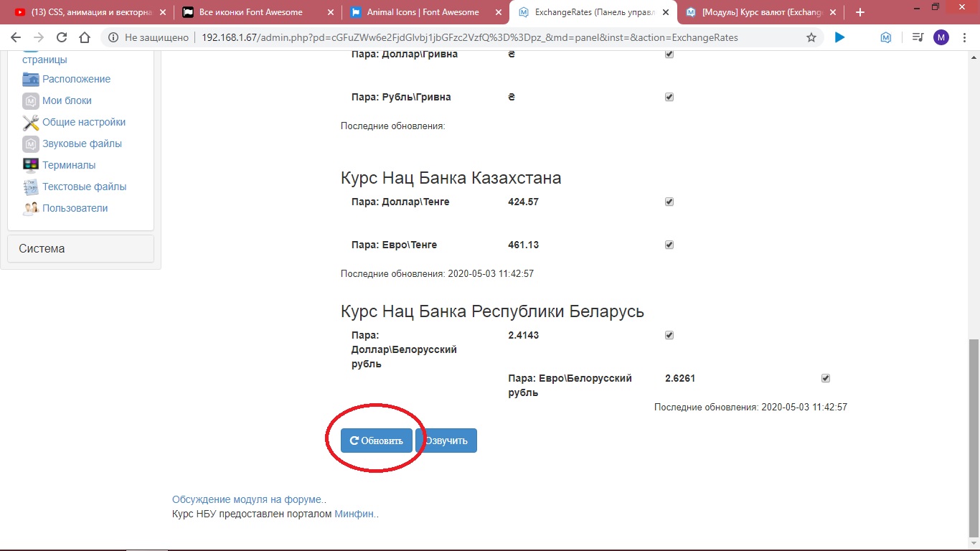Image resolution: width=980 pixels, height=551 pixels.
Task: Open the media control playlist icon
Action: (918, 37)
